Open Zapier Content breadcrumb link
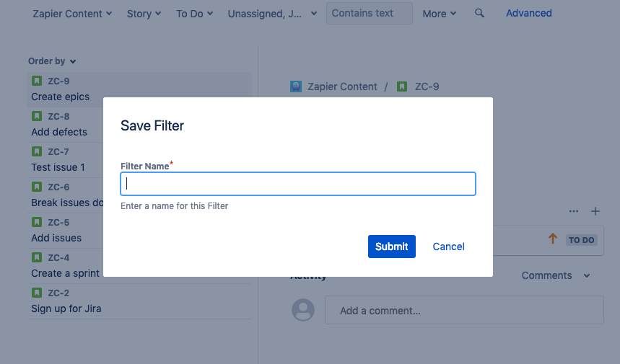The image size is (620, 364). 342,86
